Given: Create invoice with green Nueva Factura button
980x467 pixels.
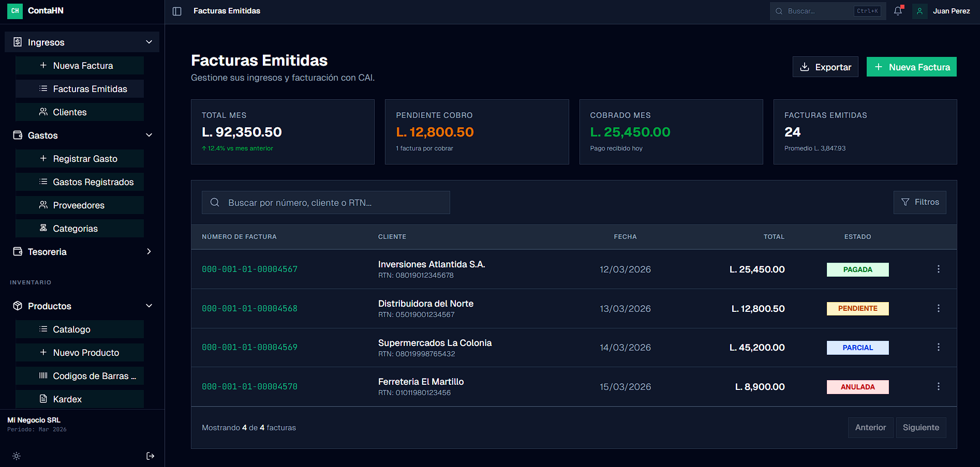Looking at the screenshot, I should click(911, 67).
